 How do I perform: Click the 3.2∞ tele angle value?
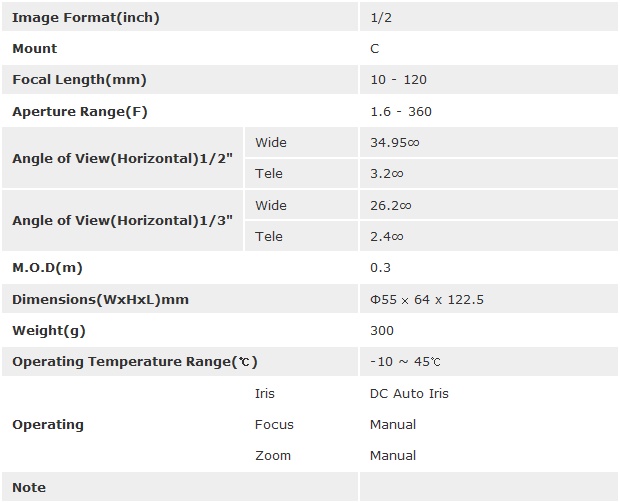386,174
